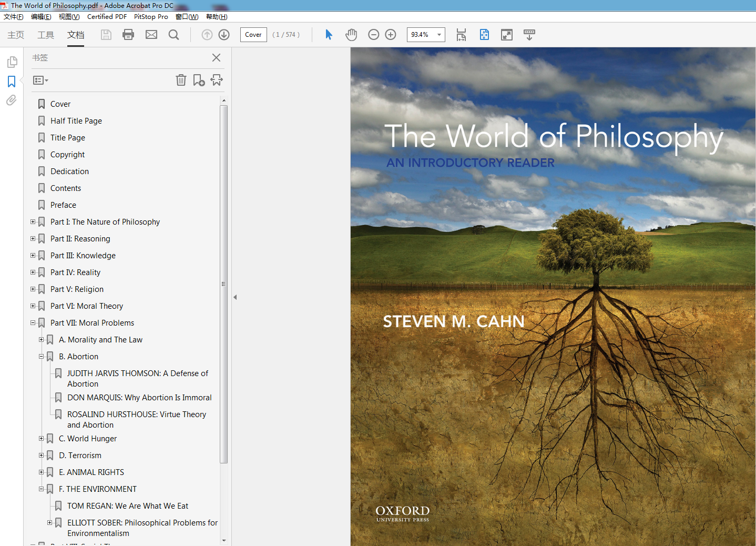Screen dimensions: 756x546
Task: Collapse F. THE ENVIRONMENT bookmark
Action: click(x=41, y=489)
